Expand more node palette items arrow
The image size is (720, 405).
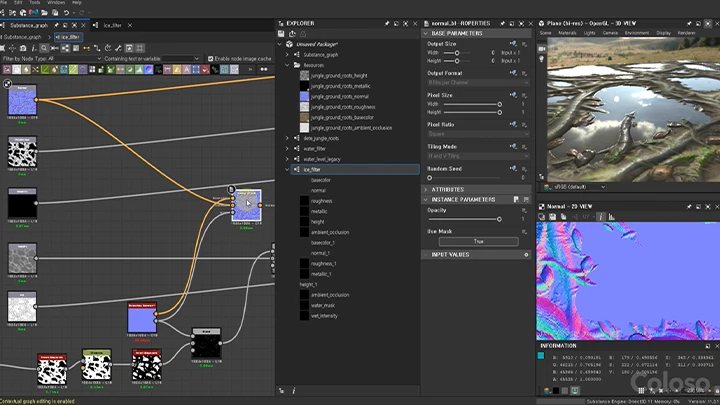tap(250, 70)
